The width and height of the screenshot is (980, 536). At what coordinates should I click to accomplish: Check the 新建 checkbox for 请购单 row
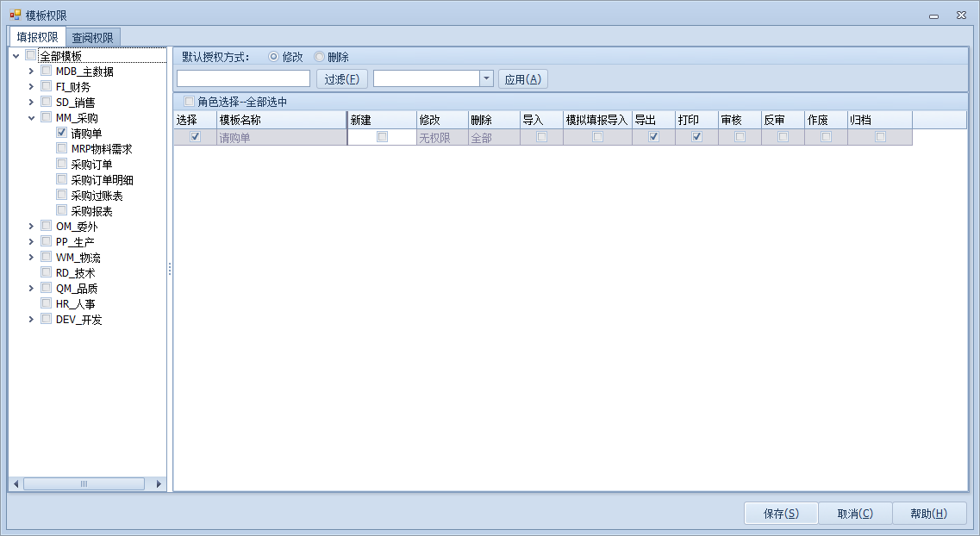(382, 137)
